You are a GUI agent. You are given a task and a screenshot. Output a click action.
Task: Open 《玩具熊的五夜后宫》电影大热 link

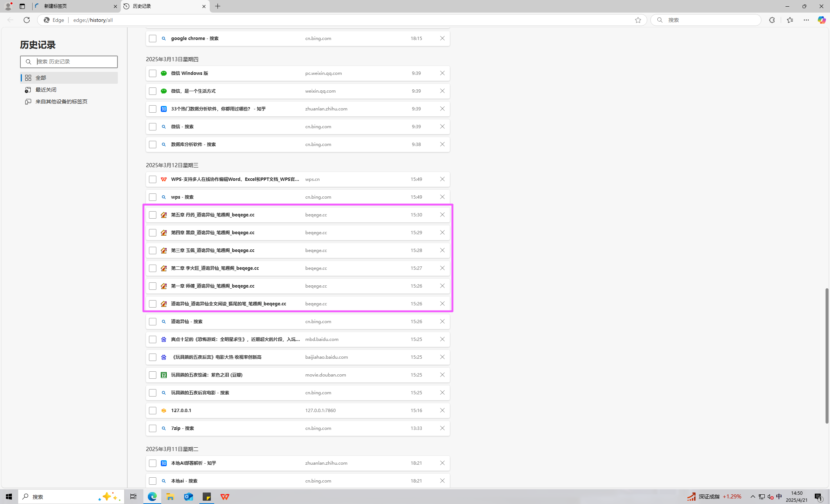pyautogui.click(x=216, y=357)
